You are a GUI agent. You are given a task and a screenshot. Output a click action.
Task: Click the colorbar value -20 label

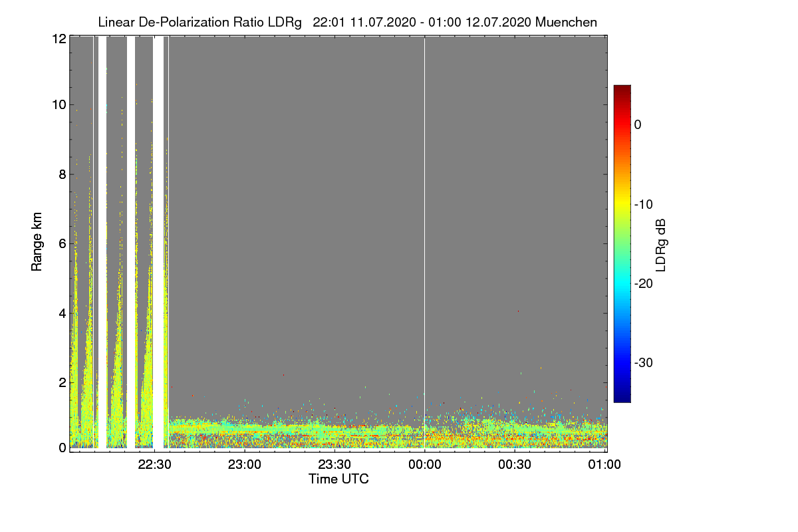[x=645, y=283]
